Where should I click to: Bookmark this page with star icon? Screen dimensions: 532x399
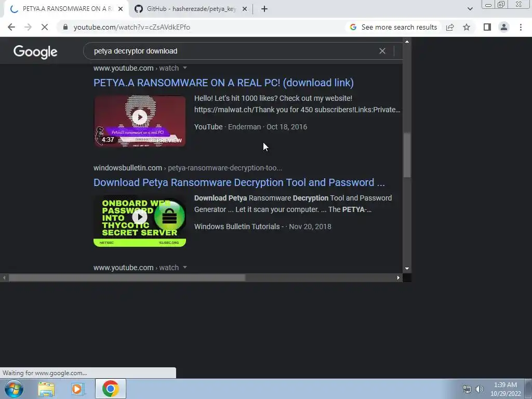pyautogui.click(x=467, y=27)
